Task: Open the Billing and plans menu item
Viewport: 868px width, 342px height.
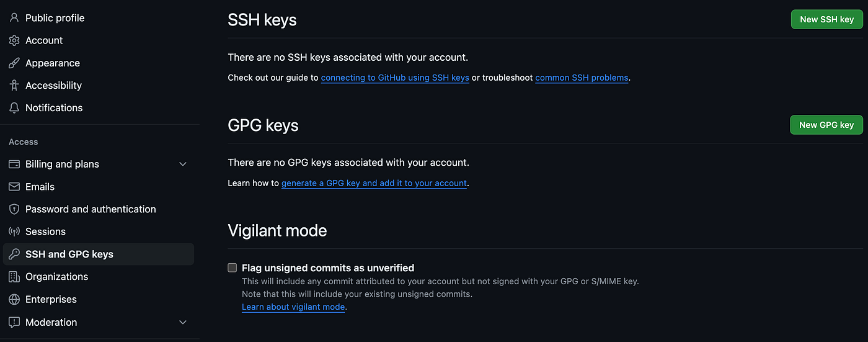Action: [x=62, y=164]
